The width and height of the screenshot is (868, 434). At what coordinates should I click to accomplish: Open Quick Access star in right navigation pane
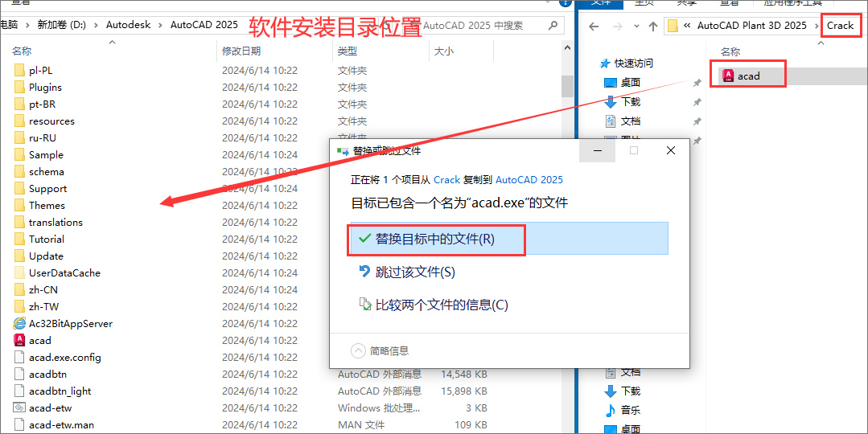605,63
